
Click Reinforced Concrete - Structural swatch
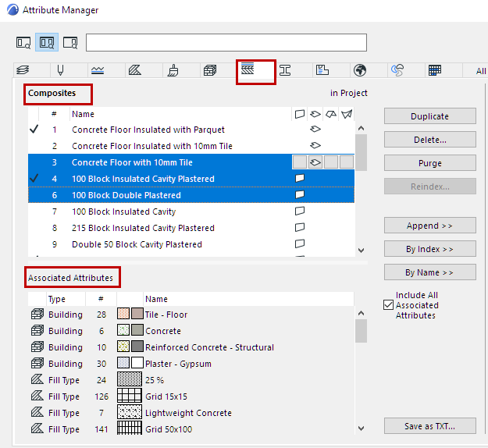coord(130,347)
